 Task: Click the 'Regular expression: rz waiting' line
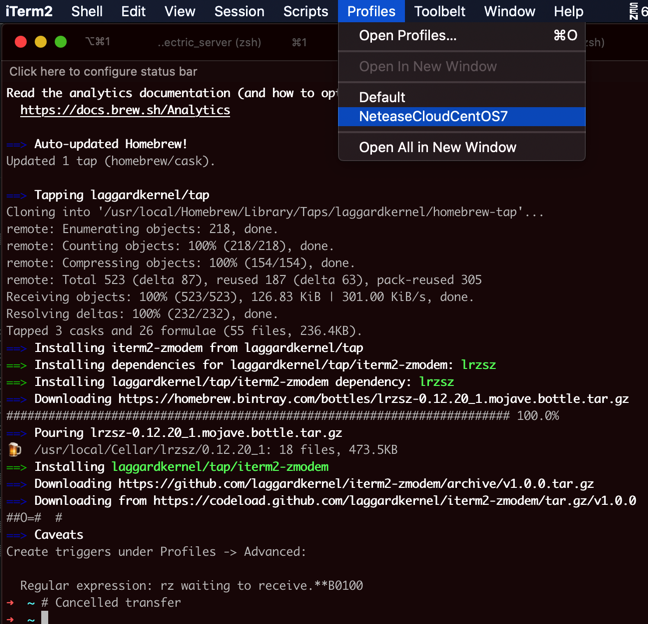(192, 586)
